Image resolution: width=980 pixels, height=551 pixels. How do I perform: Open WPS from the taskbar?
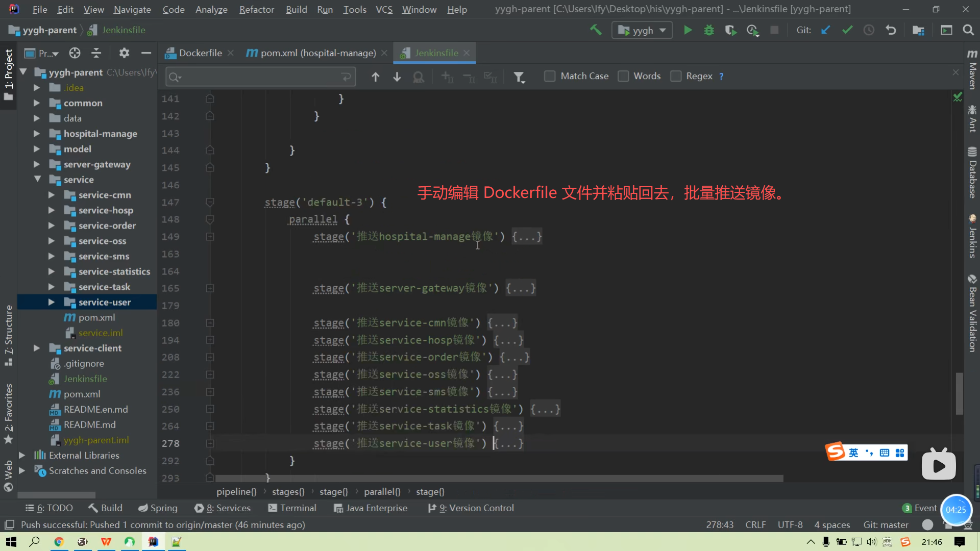[106, 542]
